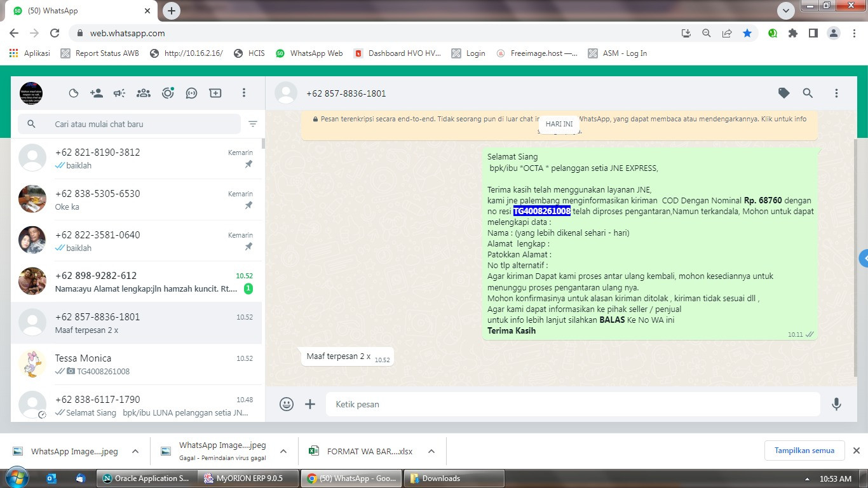
Task: Open the Status ring icon
Action: [x=168, y=93]
